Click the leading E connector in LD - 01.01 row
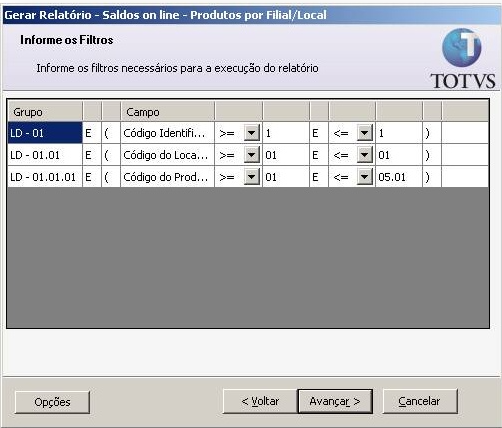The height and width of the screenshot is (428, 502). [x=92, y=155]
